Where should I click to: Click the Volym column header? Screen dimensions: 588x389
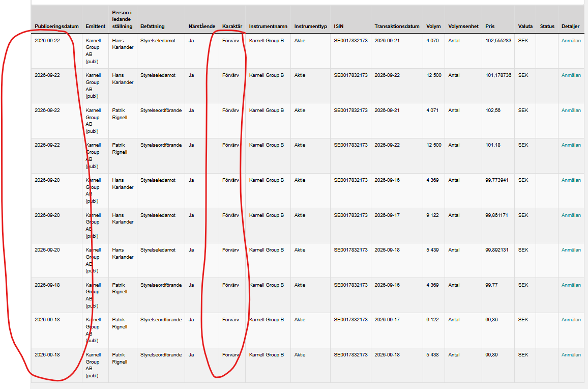click(433, 26)
